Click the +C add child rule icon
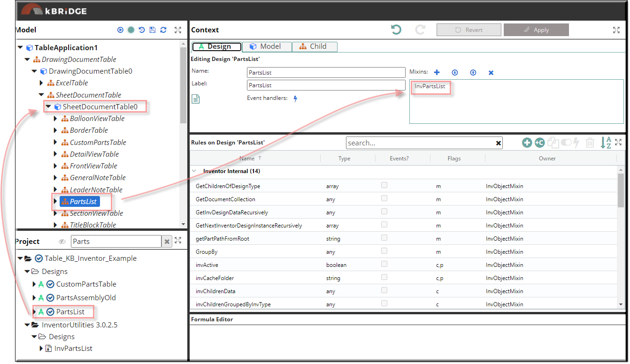The width and height of the screenshot is (630, 364). pyautogui.click(x=540, y=143)
